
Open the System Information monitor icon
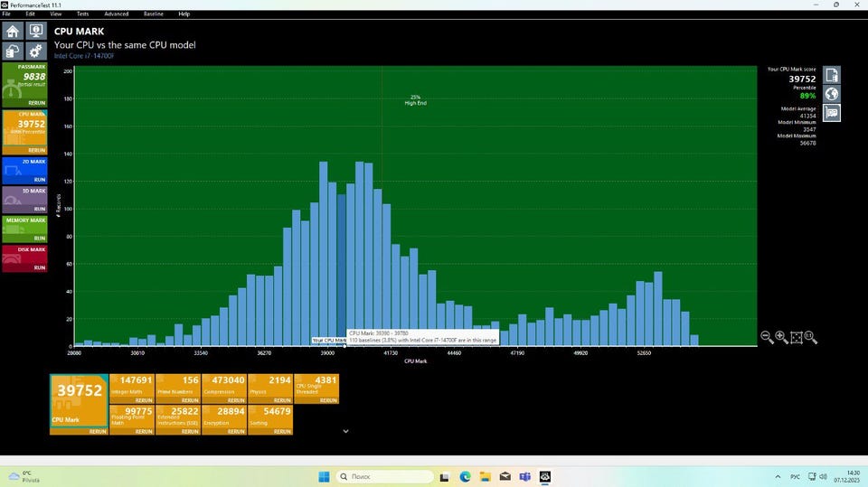[x=35, y=32]
